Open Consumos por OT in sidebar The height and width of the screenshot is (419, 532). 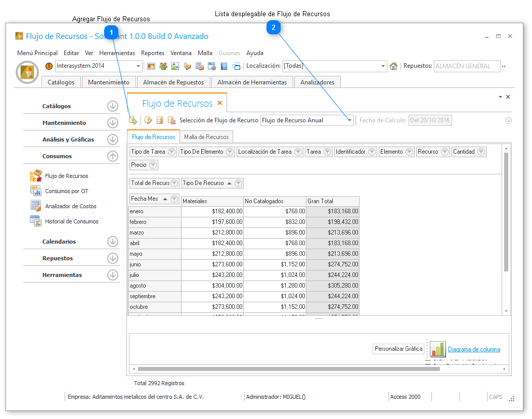click(66, 191)
